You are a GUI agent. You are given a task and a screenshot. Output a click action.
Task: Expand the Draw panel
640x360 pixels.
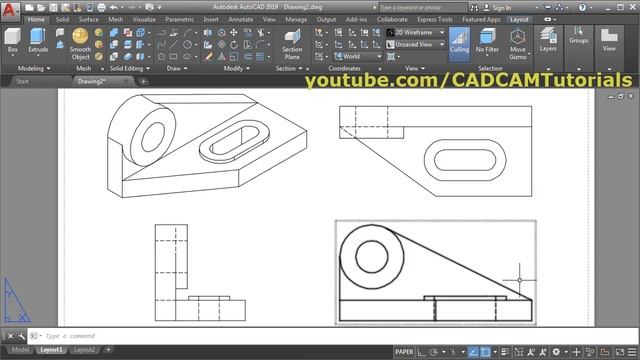pyautogui.click(x=177, y=69)
